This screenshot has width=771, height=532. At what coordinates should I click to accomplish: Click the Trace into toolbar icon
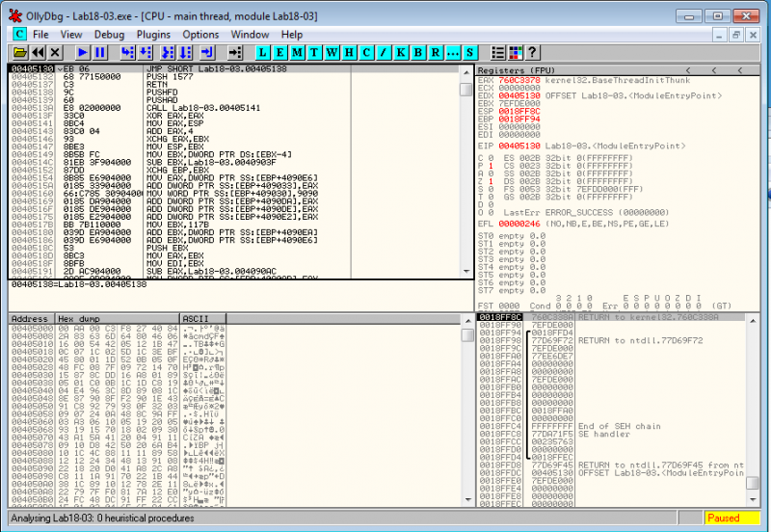tap(168, 53)
